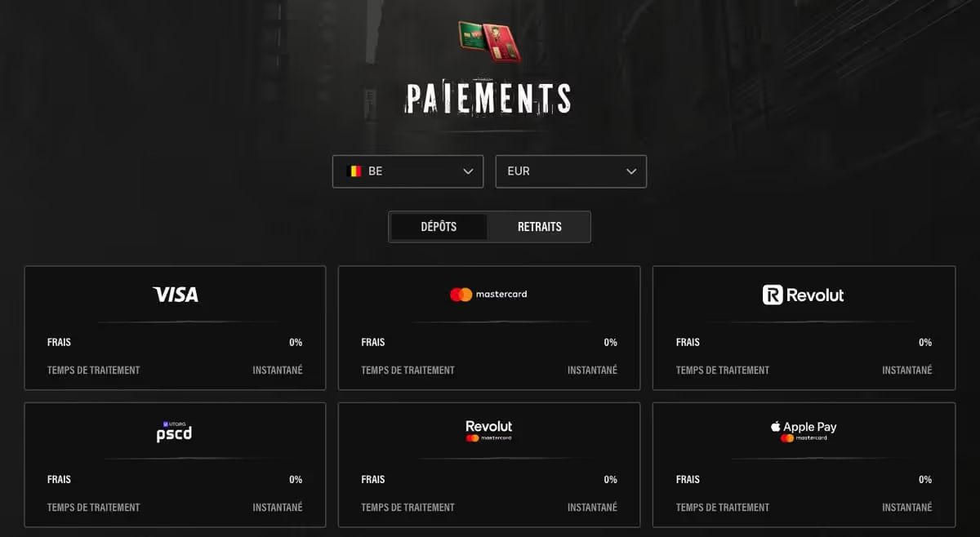The height and width of the screenshot is (537, 980).
Task: Click the 0% fee in Revolut card
Action: [925, 342]
